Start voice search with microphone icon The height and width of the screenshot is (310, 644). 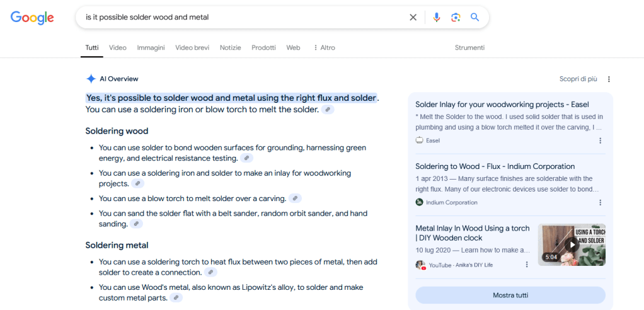tap(437, 18)
